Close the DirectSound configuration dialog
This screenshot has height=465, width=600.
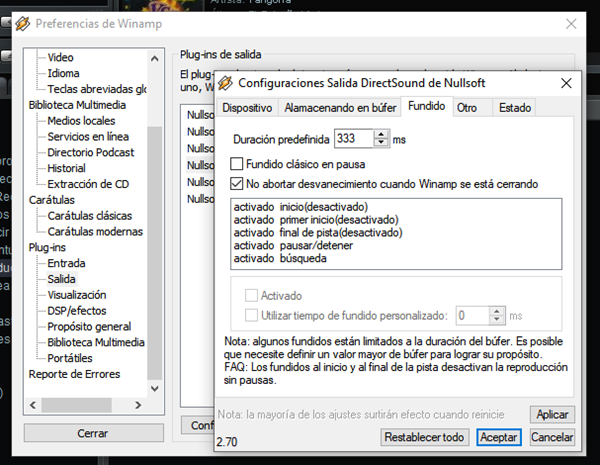566,83
